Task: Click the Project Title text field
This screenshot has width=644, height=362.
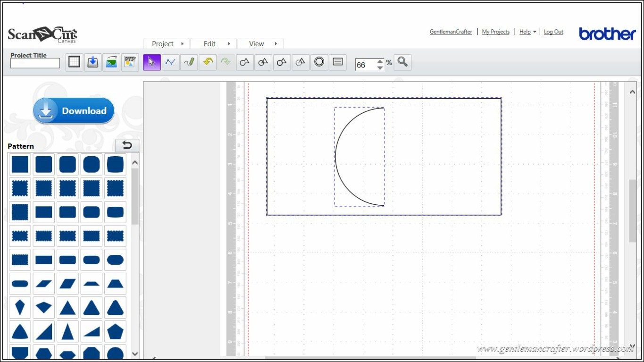Action: [x=35, y=64]
